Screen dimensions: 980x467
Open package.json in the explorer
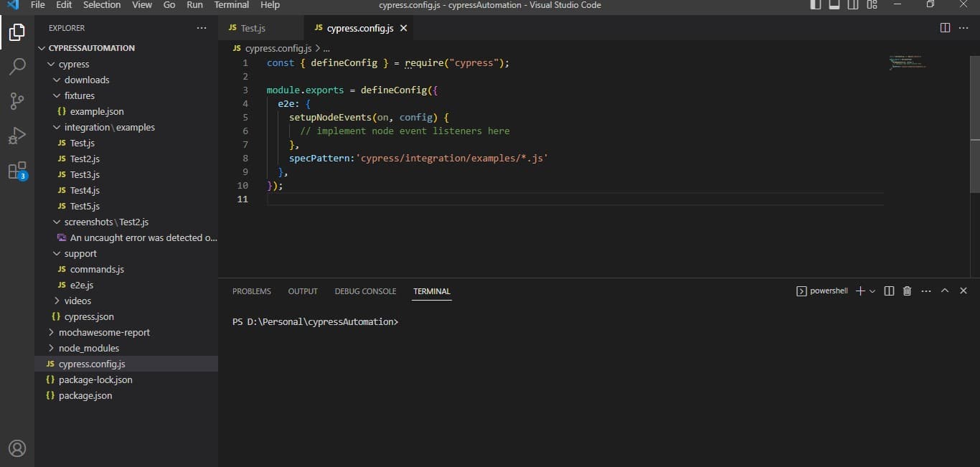[x=126, y=395]
